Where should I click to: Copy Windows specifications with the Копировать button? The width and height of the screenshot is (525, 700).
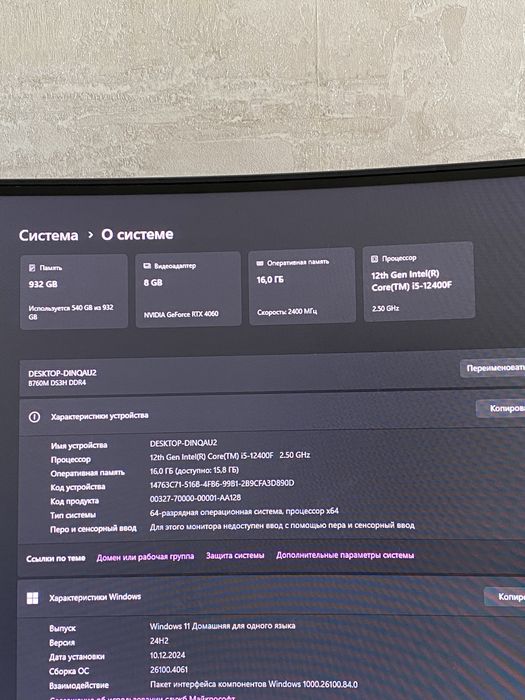[x=505, y=596]
